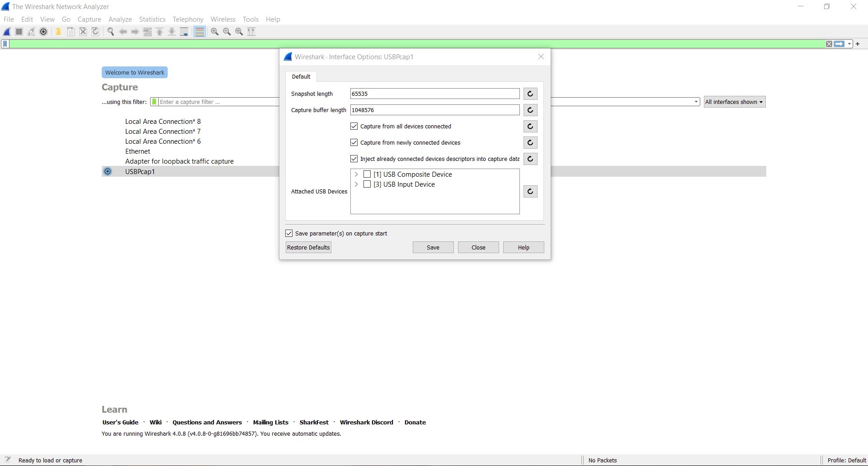868x466 pixels.
Task: Open the Go menu
Action: click(x=66, y=19)
